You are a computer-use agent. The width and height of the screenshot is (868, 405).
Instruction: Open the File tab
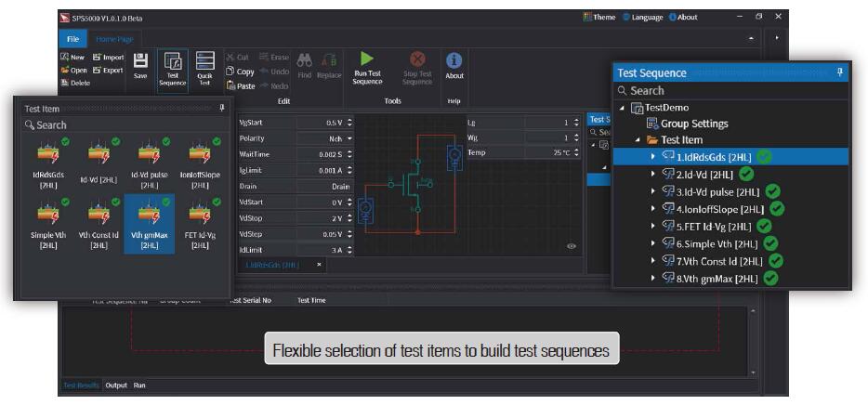tap(72, 38)
